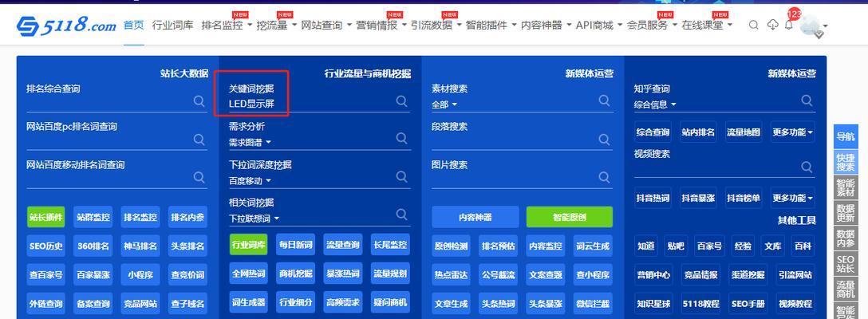Open the 百家号 button in 其他工具
Viewport: 868px width, 319px height.
point(709,246)
